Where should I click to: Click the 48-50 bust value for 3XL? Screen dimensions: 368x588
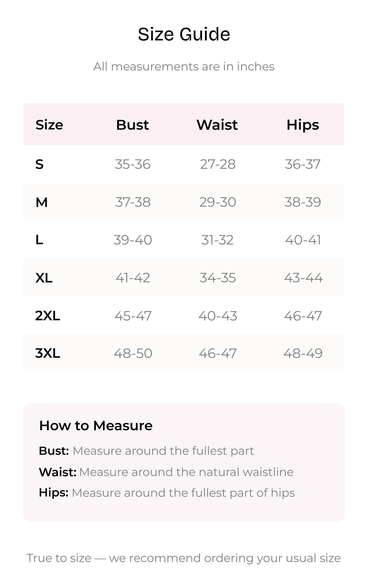133,353
